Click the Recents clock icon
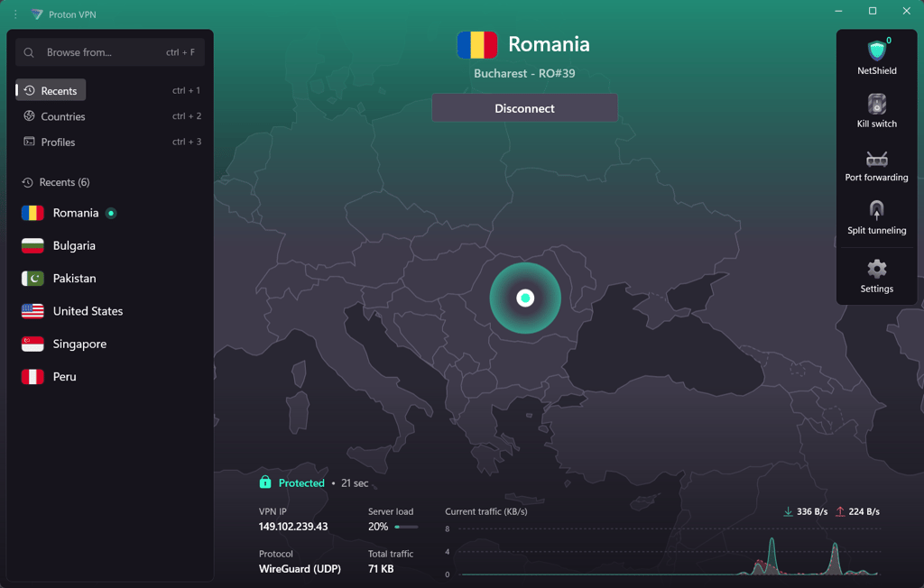 [x=29, y=90]
